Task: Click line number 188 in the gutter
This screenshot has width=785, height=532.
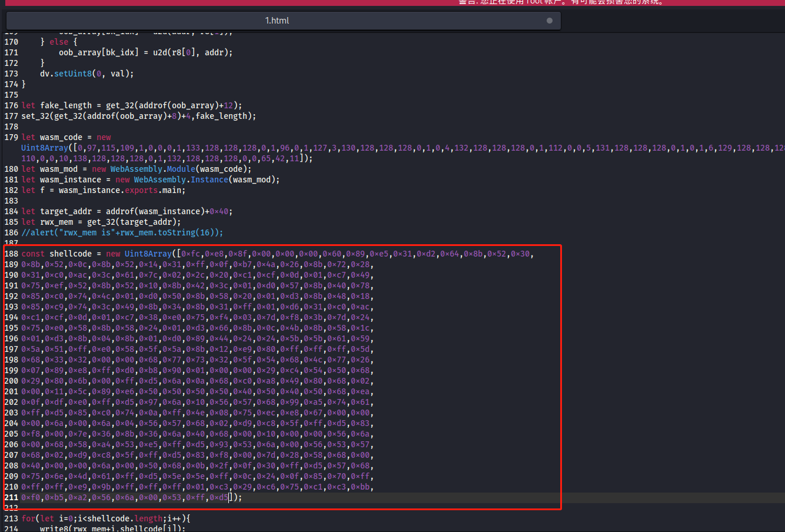Action: coord(11,254)
